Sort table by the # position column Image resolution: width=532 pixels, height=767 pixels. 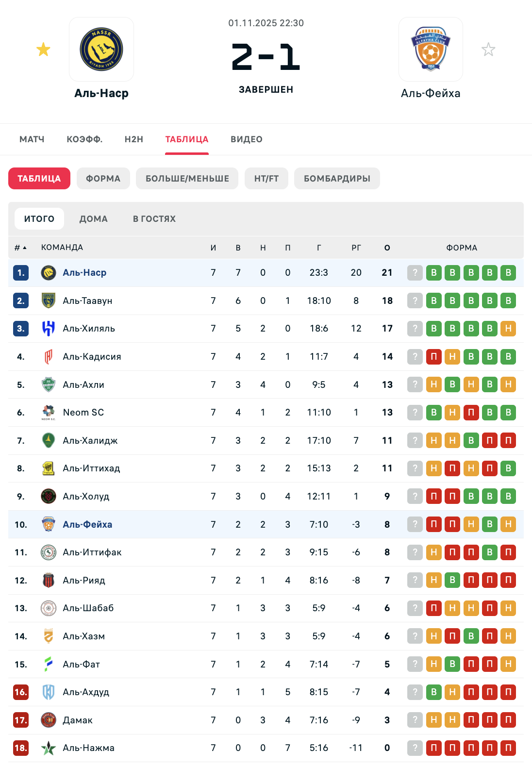[x=20, y=248]
